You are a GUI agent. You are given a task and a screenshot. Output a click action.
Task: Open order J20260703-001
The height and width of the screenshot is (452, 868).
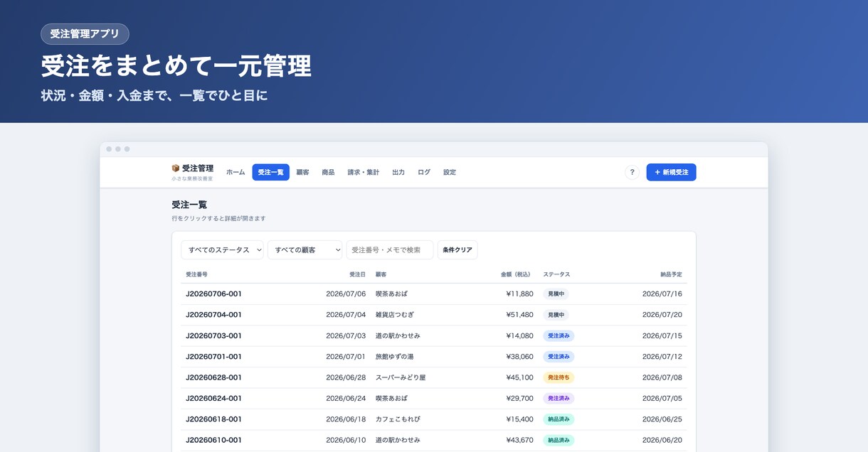[x=434, y=336]
